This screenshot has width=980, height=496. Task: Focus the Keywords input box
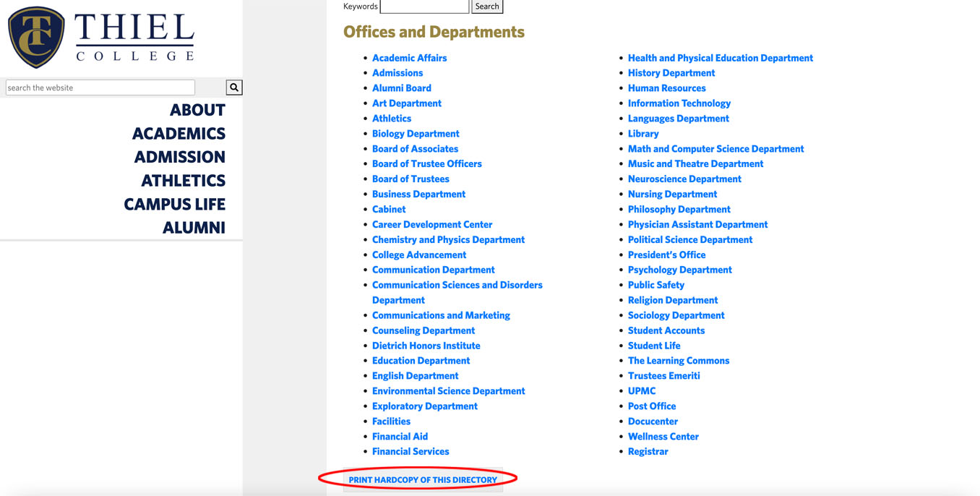tap(424, 7)
